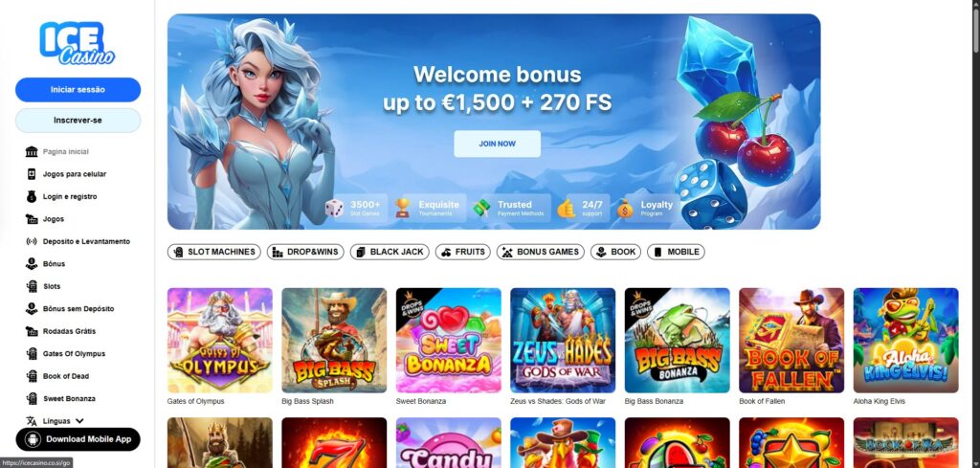Click the Línguas translate icon
This screenshot has height=468, width=980.
(x=32, y=421)
